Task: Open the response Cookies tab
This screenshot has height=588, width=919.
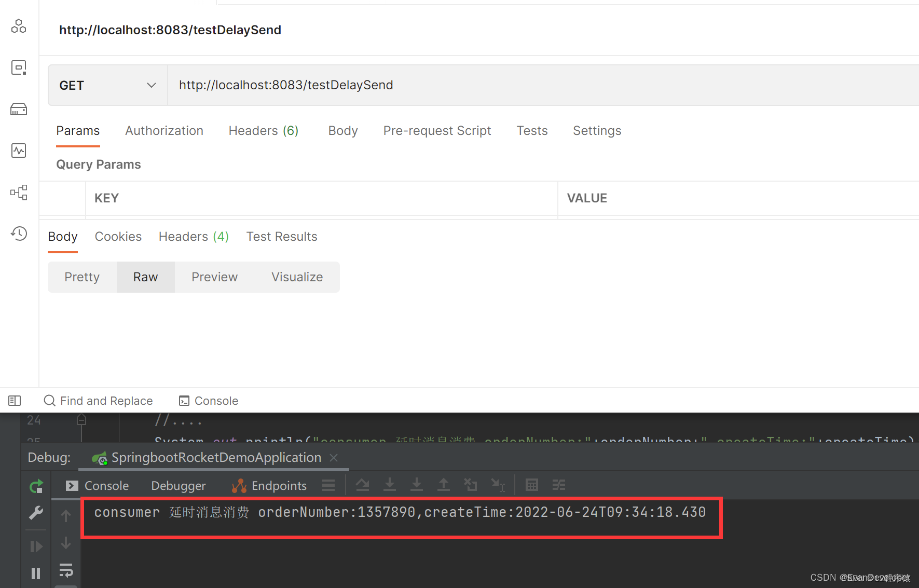Action: [x=118, y=237]
